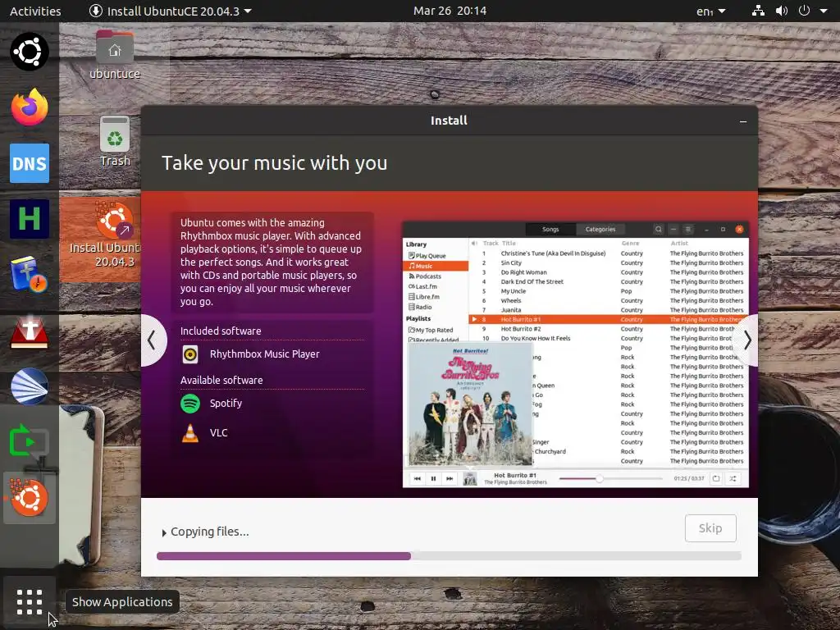840x630 pixels.
Task: Open the volume icon in top bar
Action: click(x=781, y=11)
